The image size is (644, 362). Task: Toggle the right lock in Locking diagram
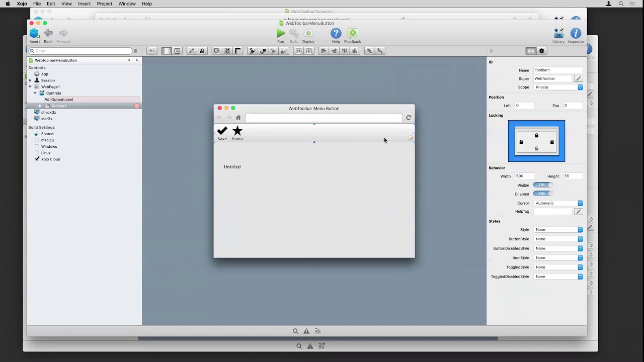tap(552, 142)
